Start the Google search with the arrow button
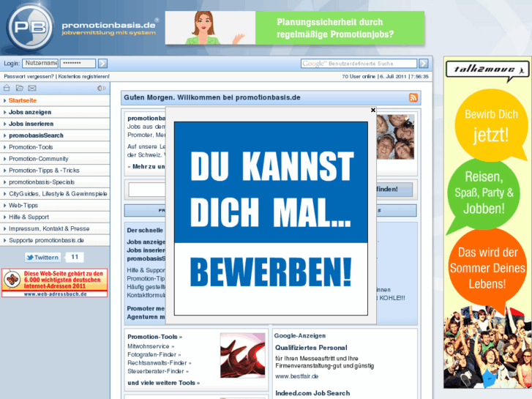532x399 pixels. 424,64
